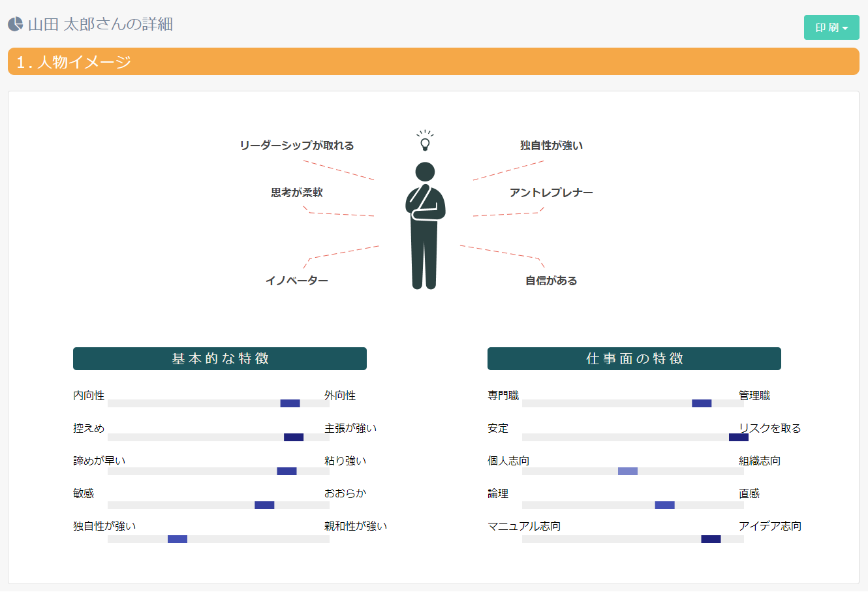Click the 親和性が強い label
The height and width of the screenshot is (592, 868).
356,526
